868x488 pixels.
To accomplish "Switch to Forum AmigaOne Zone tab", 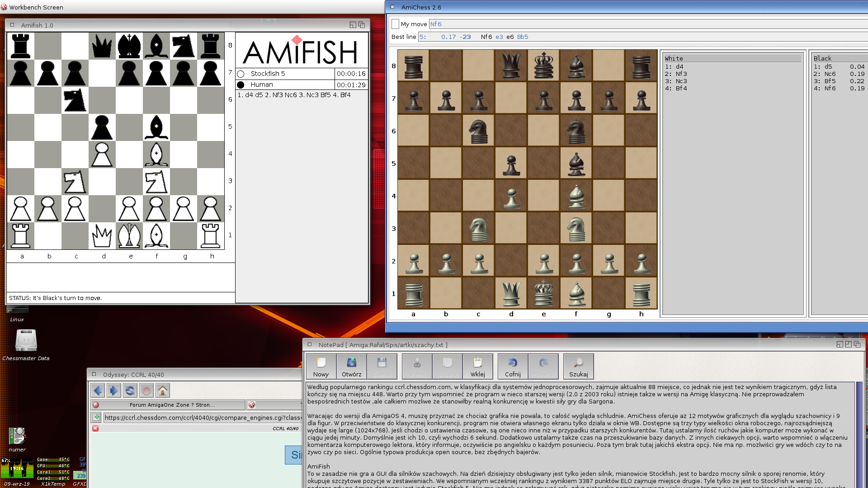I will [x=168, y=405].
